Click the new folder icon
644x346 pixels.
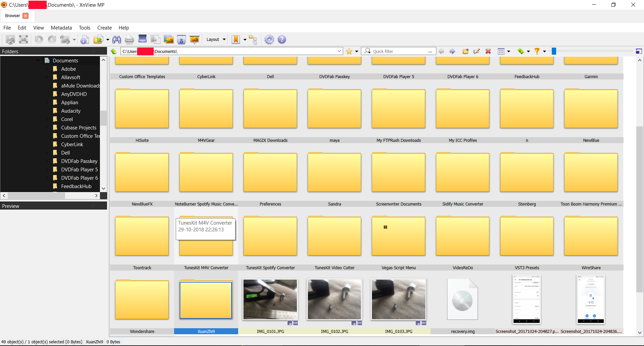(x=466, y=51)
